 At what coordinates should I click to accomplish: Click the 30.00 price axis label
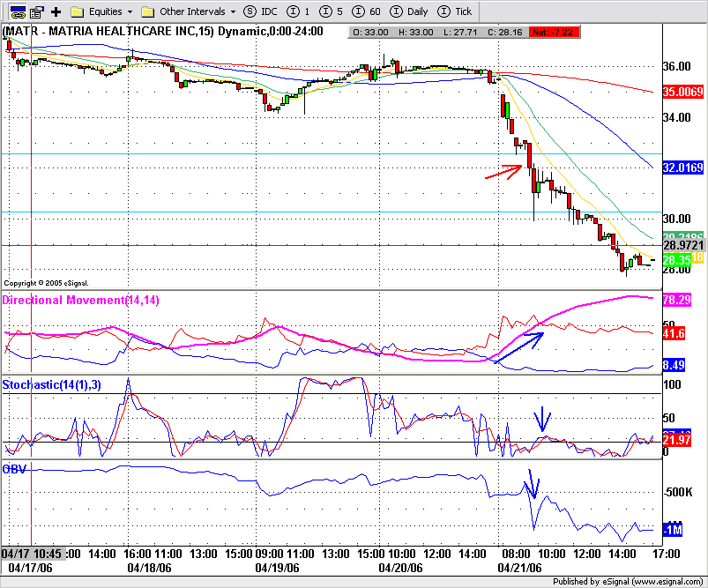[676, 219]
